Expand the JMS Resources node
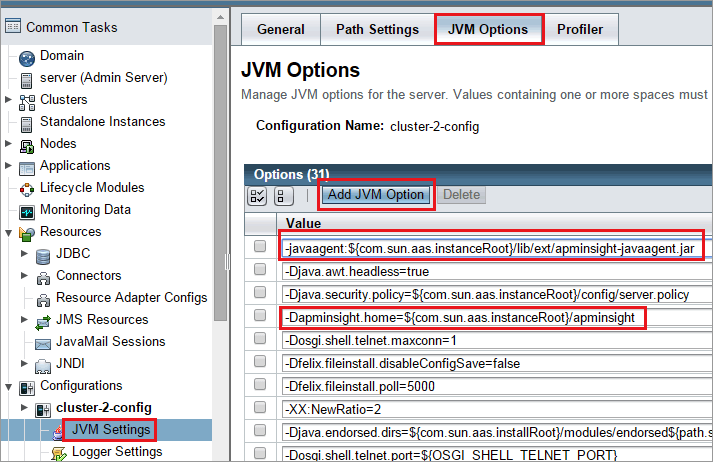Screen dimensions: 713x462 pos(25,320)
